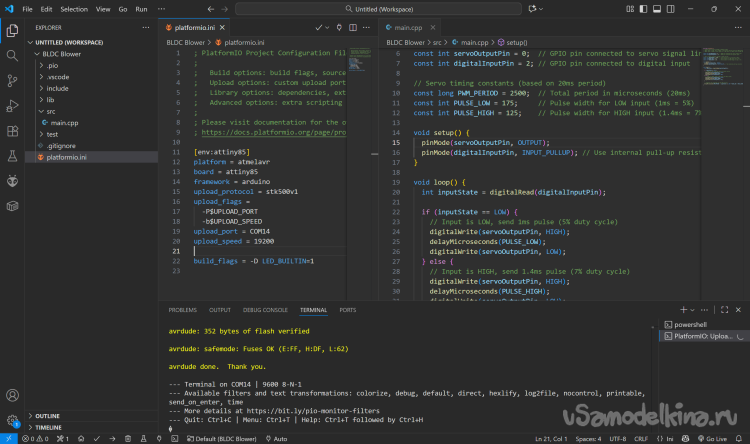Viewport: 750px width, 444px height.
Task: Open the Extensions view
Action: click(x=12, y=129)
